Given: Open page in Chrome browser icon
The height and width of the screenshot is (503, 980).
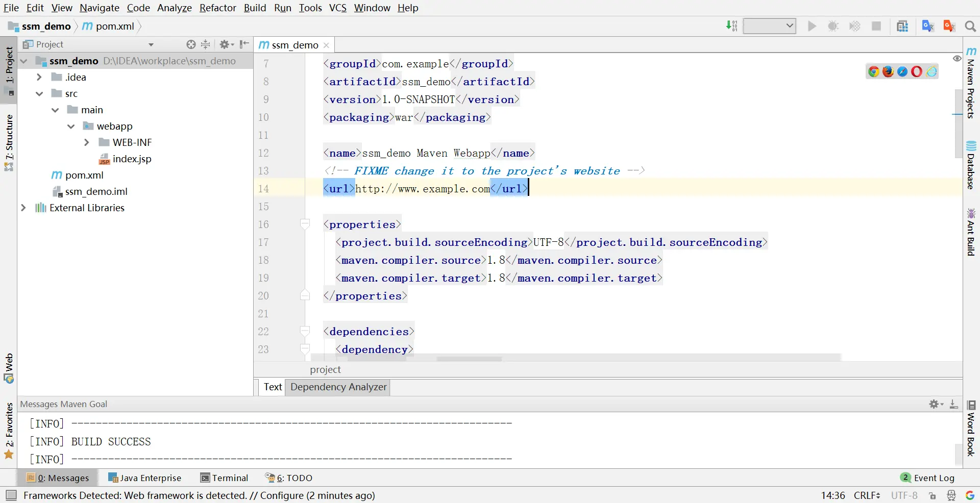Looking at the screenshot, I should click(x=873, y=71).
